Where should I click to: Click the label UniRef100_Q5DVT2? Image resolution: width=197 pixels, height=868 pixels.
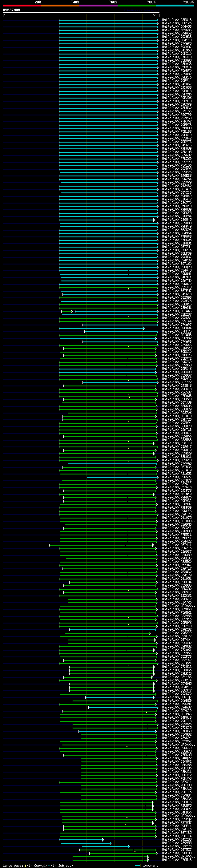[177, 358]
